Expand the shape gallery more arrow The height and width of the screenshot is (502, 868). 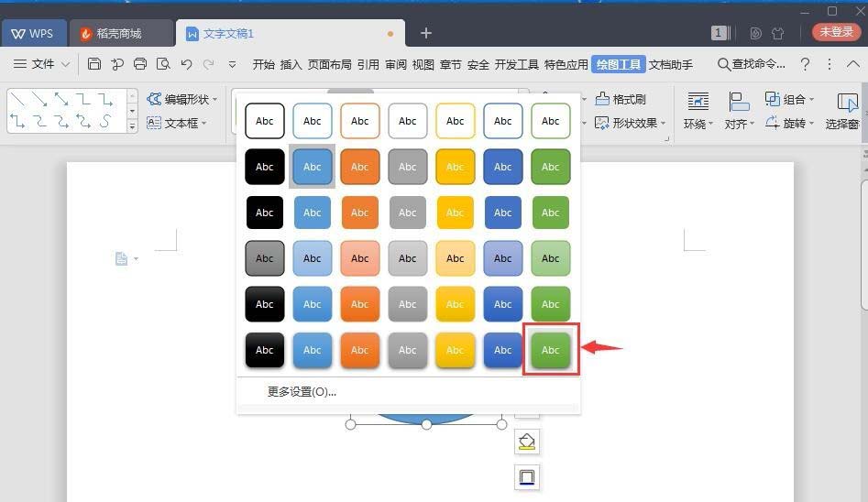point(132,126)
